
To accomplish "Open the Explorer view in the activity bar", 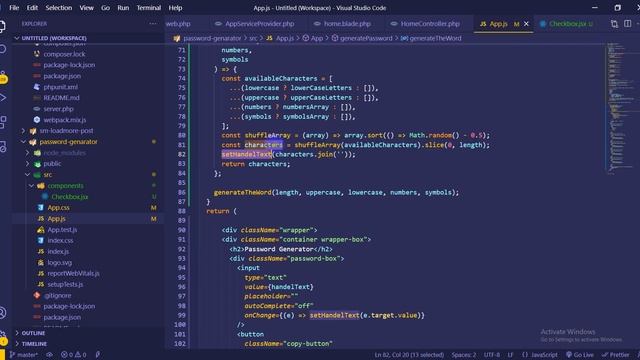I will 2,27.
